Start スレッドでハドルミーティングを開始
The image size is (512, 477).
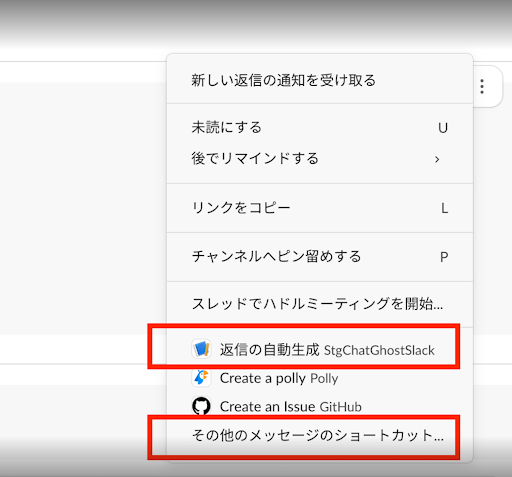320,304
